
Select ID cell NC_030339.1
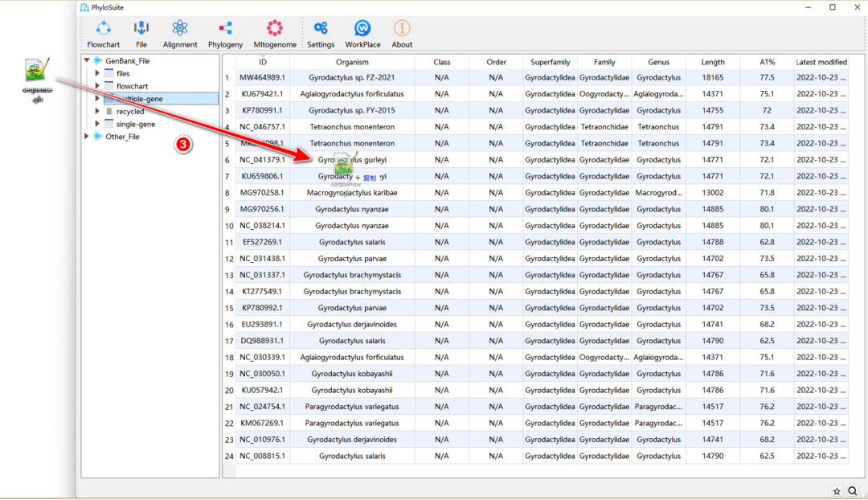262,357
